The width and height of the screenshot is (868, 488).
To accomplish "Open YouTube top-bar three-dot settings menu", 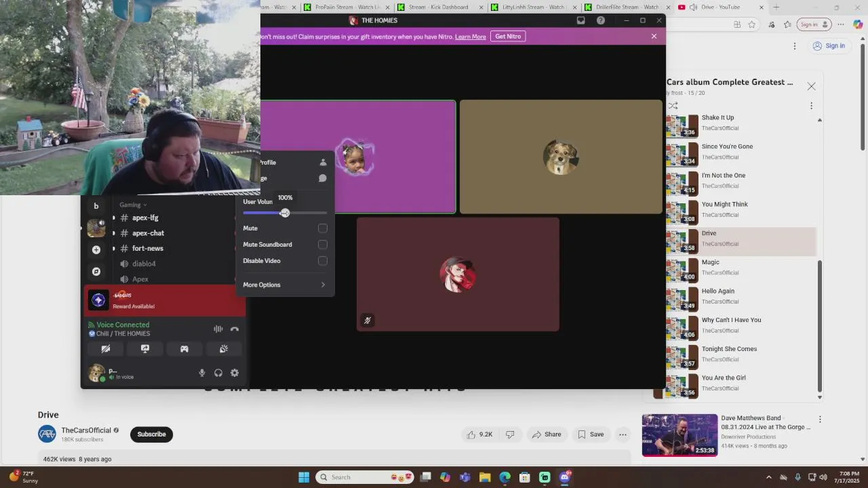I will (x=795, y=46).
